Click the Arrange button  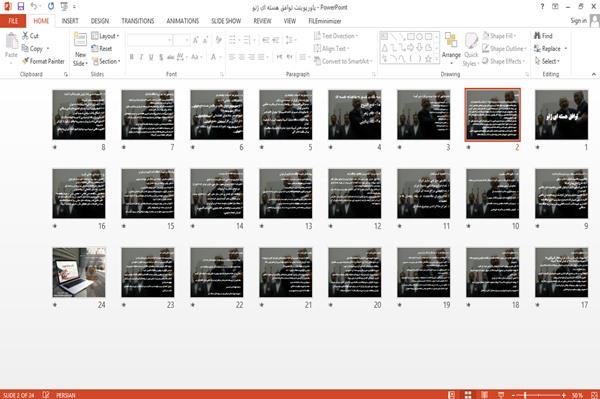coord(451,47)
